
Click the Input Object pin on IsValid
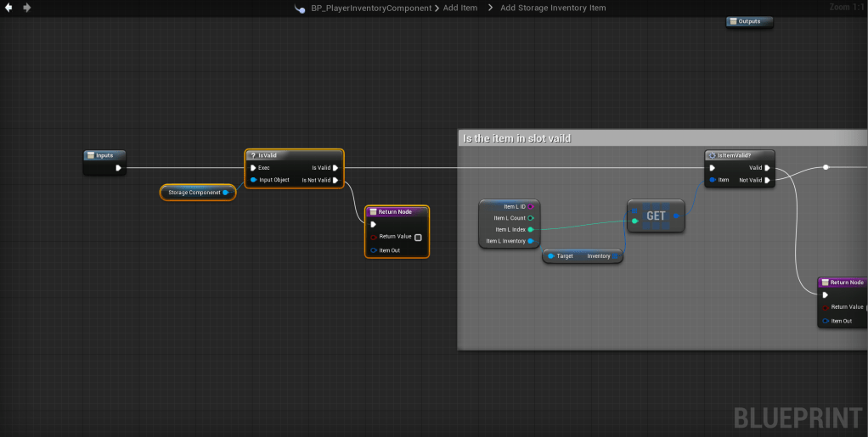pos(253,180)
